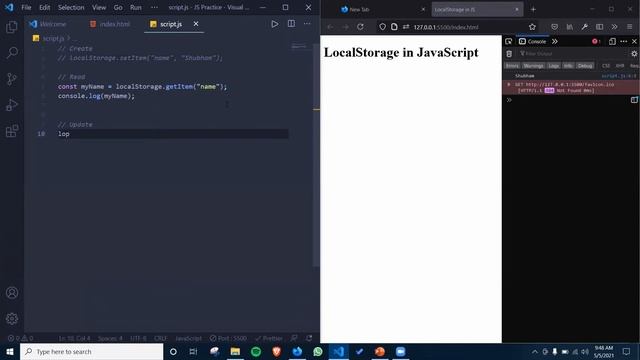Save page to Pocket

click(554, 27)
